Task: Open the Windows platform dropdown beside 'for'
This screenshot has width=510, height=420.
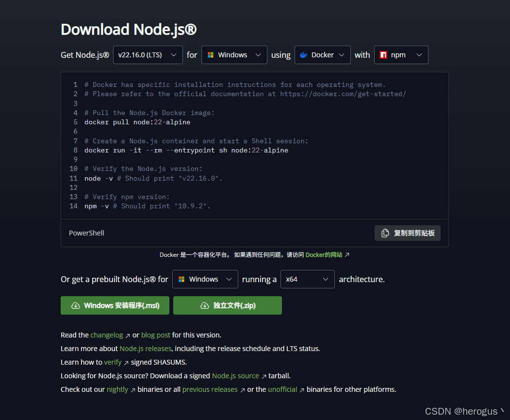Action: coord(234,55)
